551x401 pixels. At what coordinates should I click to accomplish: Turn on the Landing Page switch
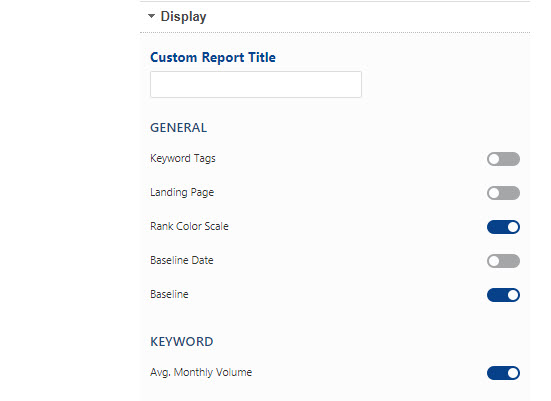tap(503, 193)
